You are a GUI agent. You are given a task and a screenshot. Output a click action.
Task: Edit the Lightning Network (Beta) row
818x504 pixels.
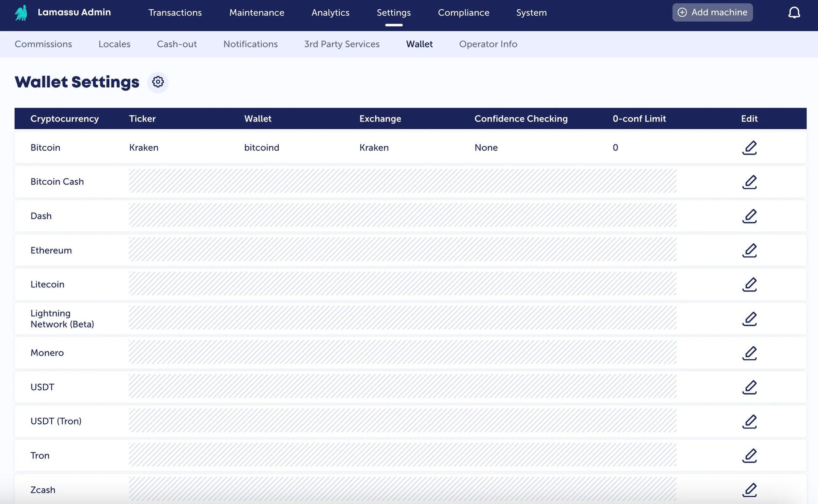749,319
